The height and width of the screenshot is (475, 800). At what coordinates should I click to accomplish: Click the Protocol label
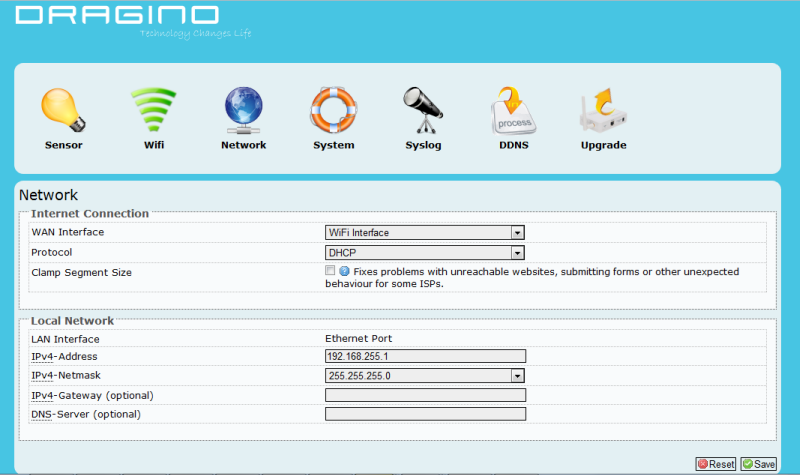click(52, 252)
